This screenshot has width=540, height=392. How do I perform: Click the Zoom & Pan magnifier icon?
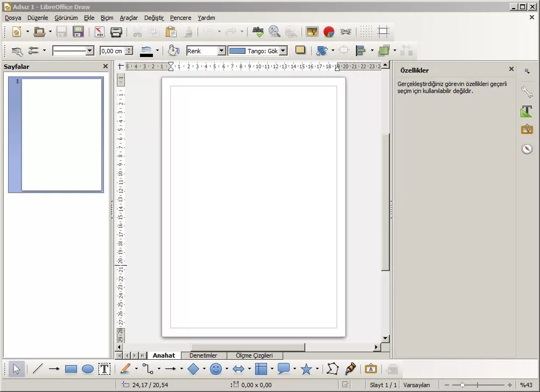point(274,32)
